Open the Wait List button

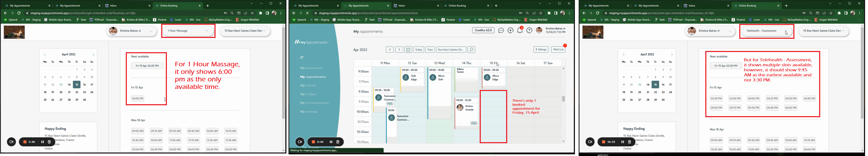pyautogui.click(x=558, y=49)
